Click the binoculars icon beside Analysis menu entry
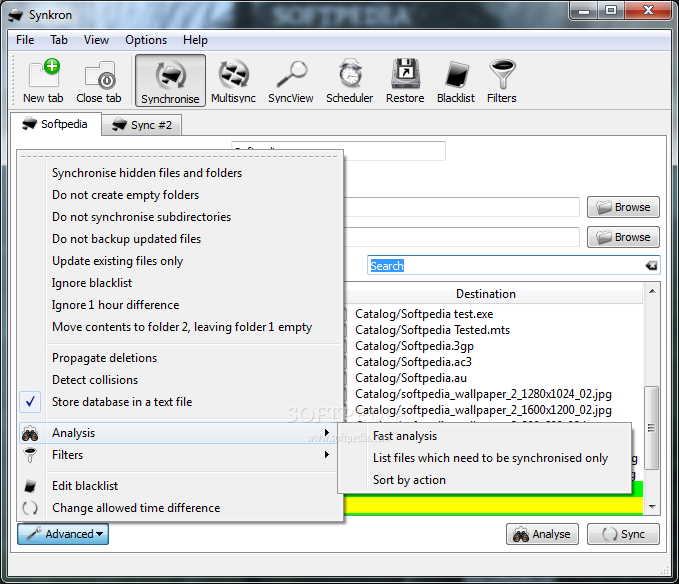 click(30, 433)
